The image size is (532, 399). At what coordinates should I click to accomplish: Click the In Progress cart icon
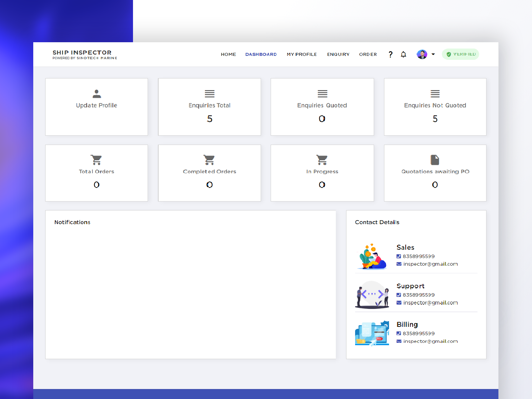322,160
